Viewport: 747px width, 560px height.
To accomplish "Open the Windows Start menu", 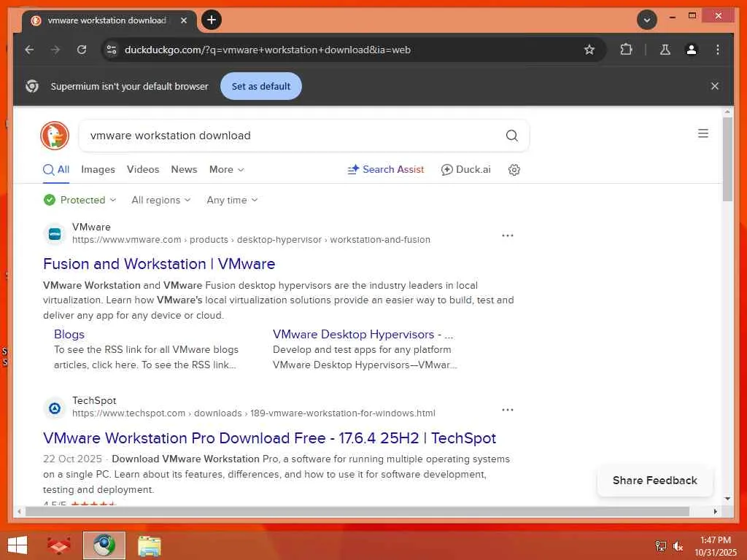I will click(x=18, y=545).
